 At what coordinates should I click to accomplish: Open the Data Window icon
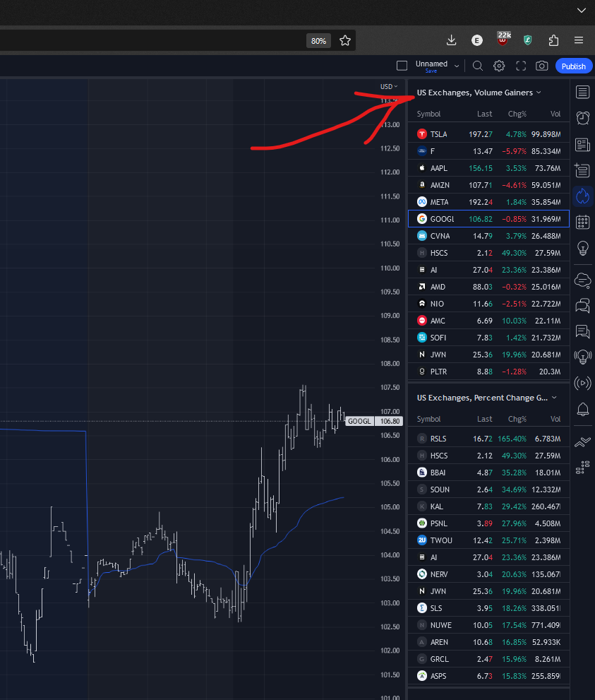tap(582, 170)
